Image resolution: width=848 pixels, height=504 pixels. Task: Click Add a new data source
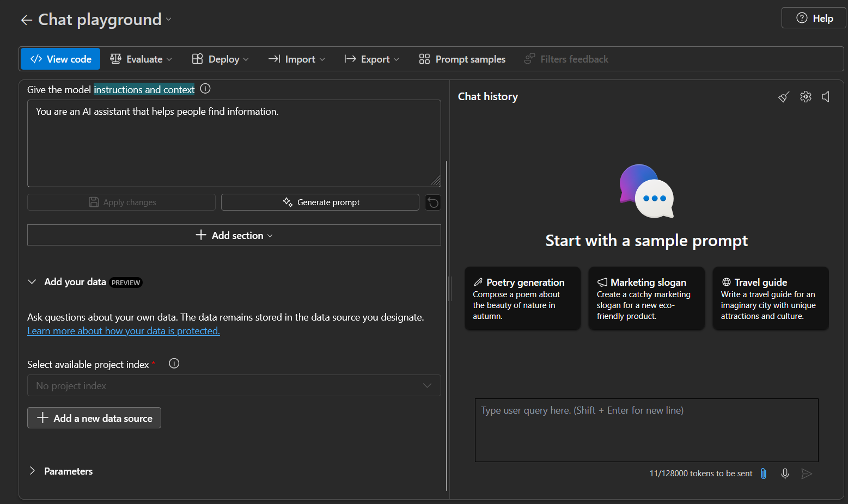click(94, 417)
